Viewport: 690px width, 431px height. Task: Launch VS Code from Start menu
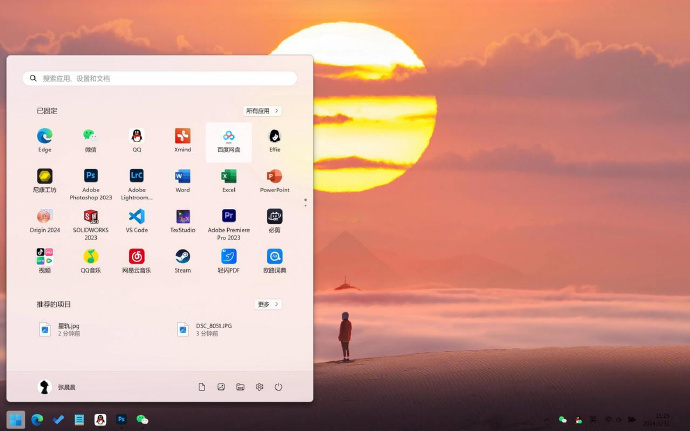(x=137, y=216)
